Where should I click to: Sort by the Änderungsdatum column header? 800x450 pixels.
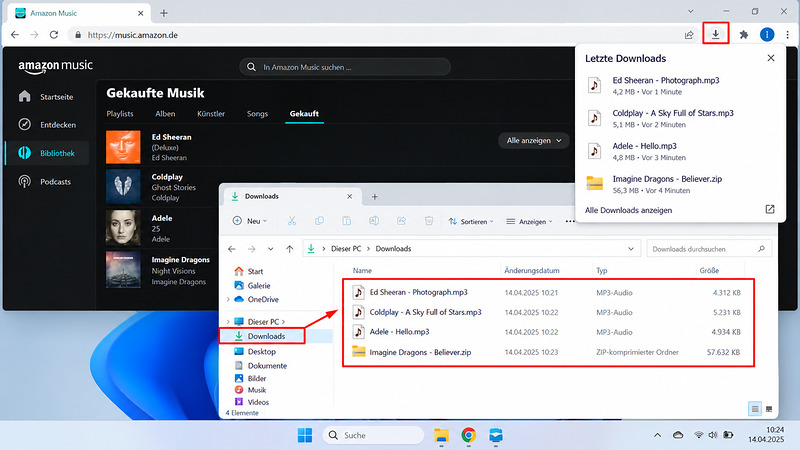[x=532, y=270]
